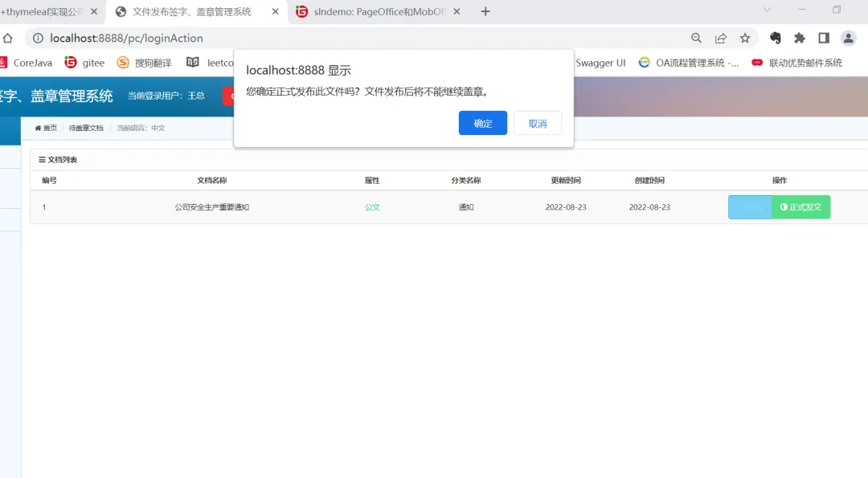
Task: Switch to the sIndemo PageOffice tab
Action: 374,12
